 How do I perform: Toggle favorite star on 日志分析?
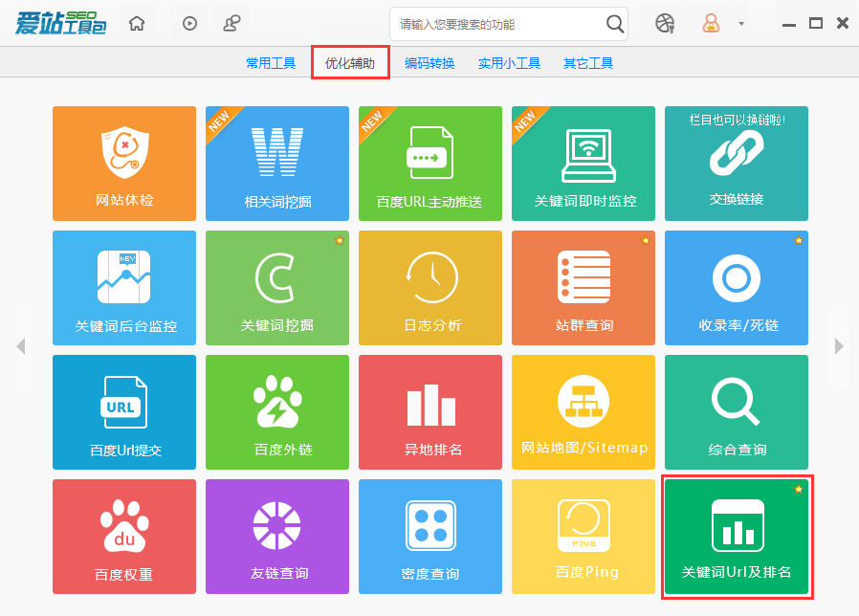492,241
